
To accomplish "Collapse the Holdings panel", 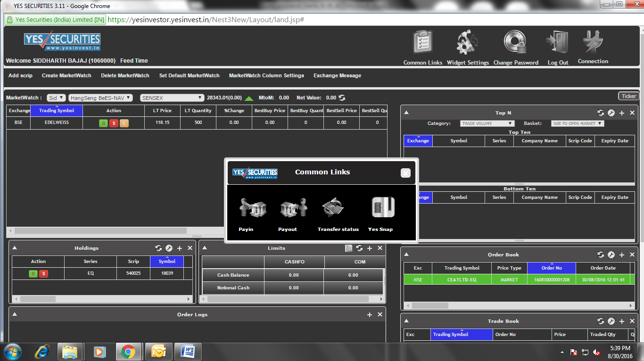I will tap(14, 248).
